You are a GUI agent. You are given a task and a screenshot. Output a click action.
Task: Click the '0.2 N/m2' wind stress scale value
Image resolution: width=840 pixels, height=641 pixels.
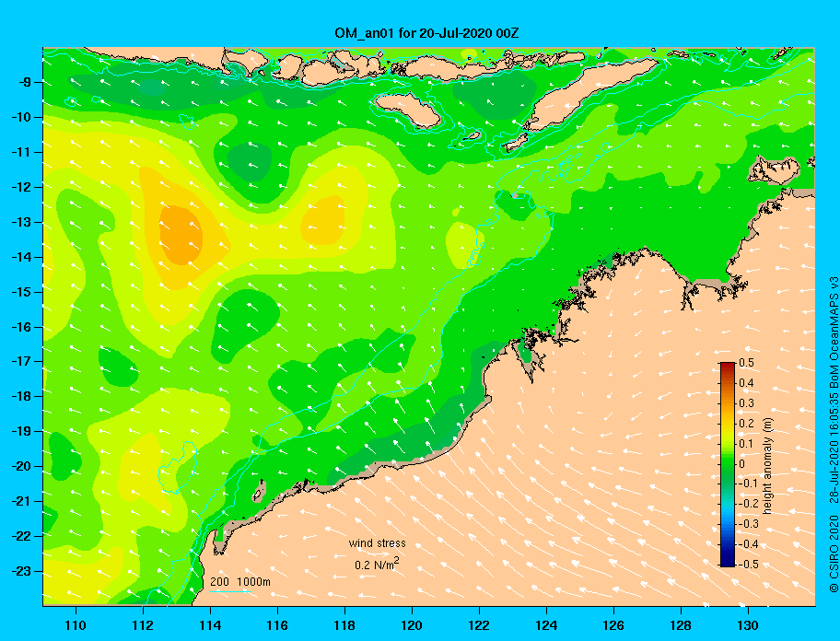377,564
